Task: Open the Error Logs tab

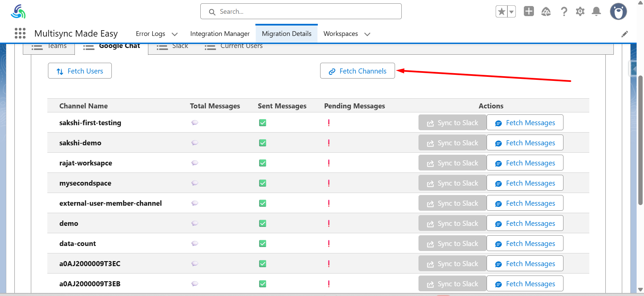Action: [150, 34]
